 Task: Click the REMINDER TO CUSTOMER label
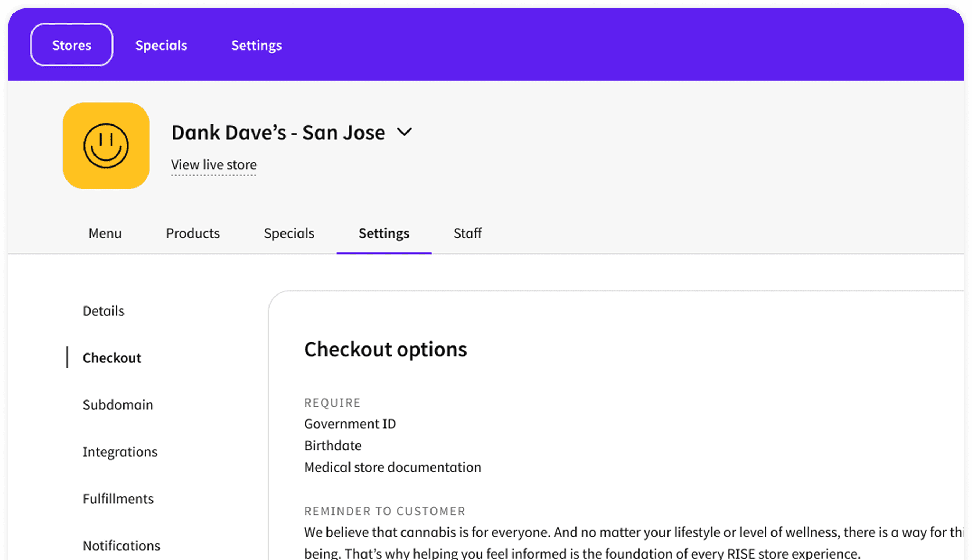385,511
